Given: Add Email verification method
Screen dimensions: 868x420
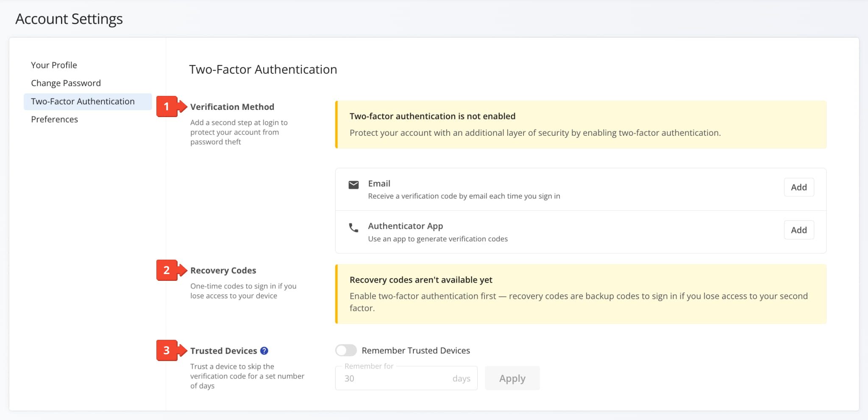Looking at the screenshot, I should click(x=799, y=187).
